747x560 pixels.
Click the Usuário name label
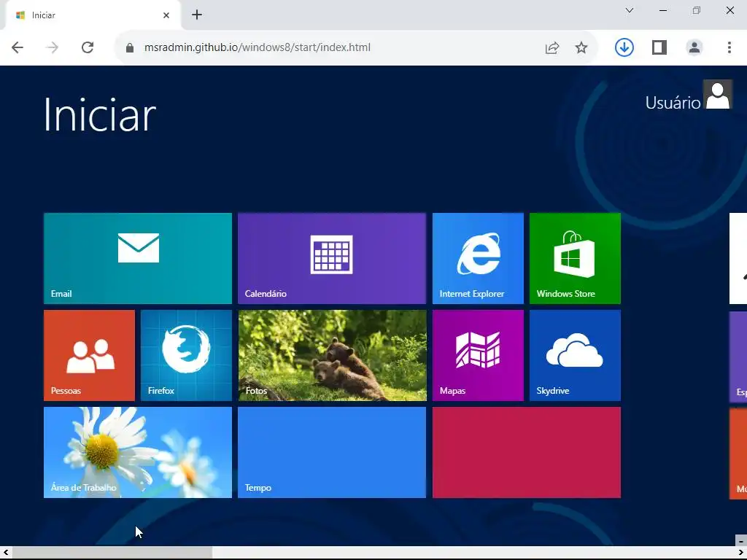673,102
